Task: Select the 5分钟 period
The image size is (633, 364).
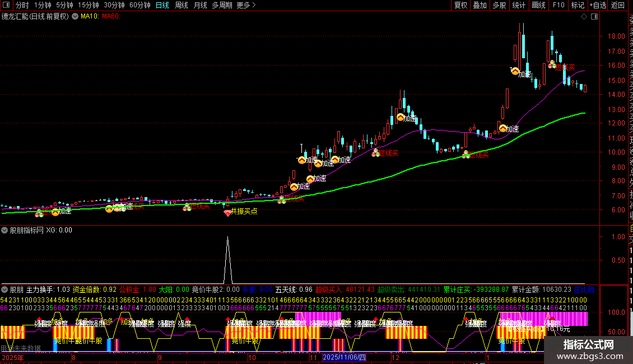Action: click(64, 5)
